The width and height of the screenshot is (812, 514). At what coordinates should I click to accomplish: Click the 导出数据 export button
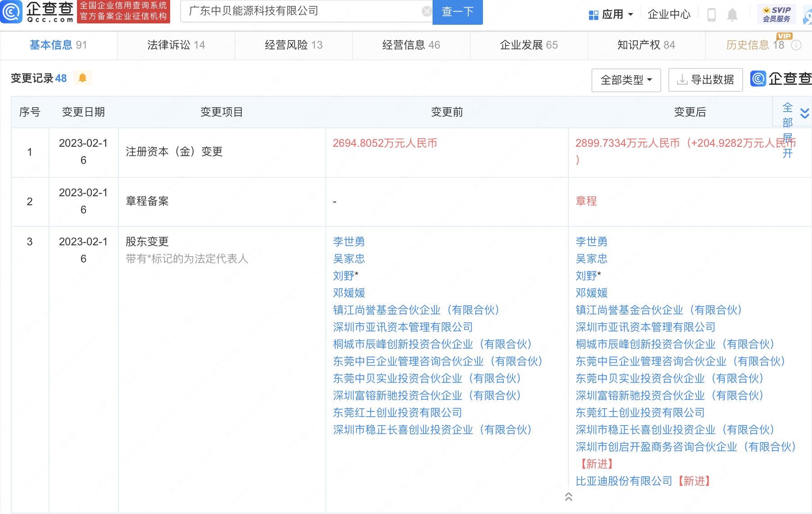click(x=705, y=80)
